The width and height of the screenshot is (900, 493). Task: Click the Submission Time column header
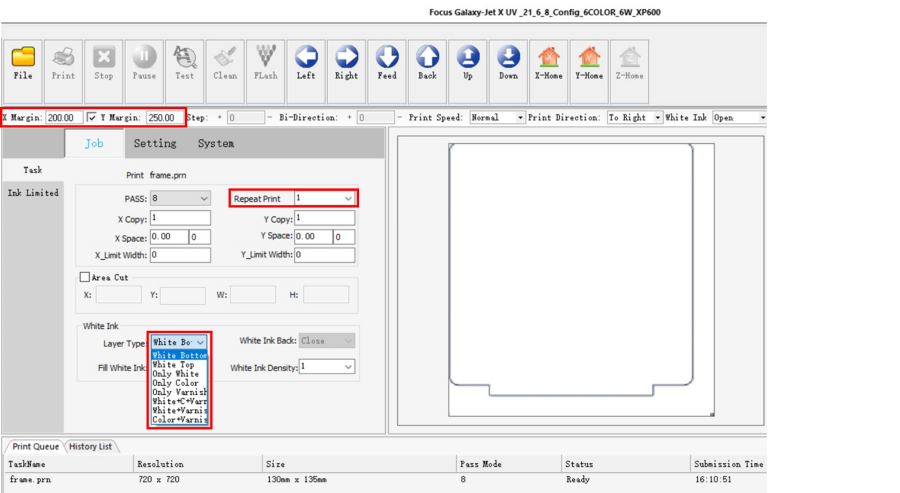[728, 464]
